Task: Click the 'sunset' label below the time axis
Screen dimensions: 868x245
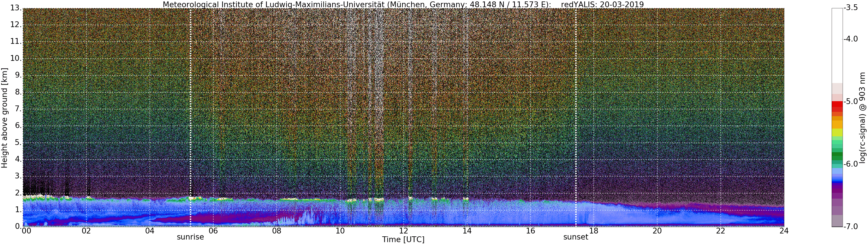Action: click(x=576, y=237)
